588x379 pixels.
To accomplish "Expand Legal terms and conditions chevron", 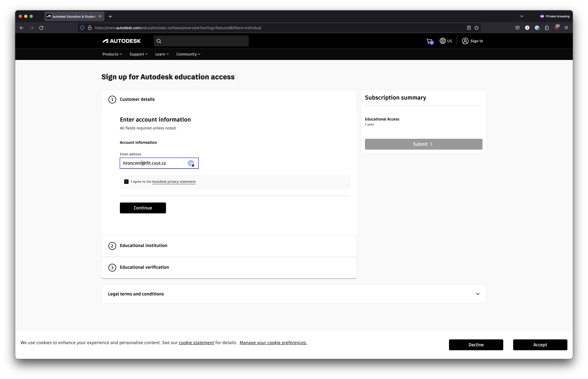I will [x=478, y=294].
